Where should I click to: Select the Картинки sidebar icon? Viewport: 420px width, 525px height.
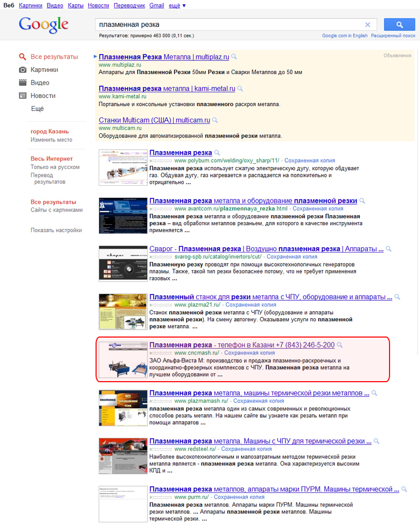coord(23,70)
